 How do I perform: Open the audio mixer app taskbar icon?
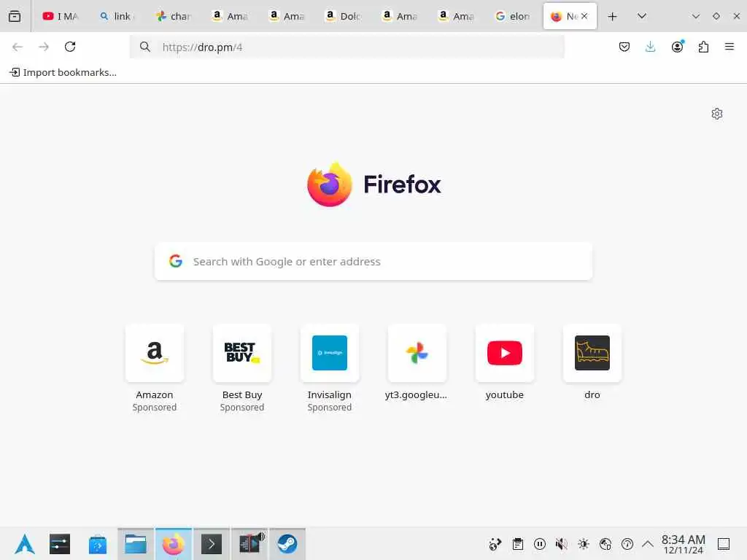[249, 544]
